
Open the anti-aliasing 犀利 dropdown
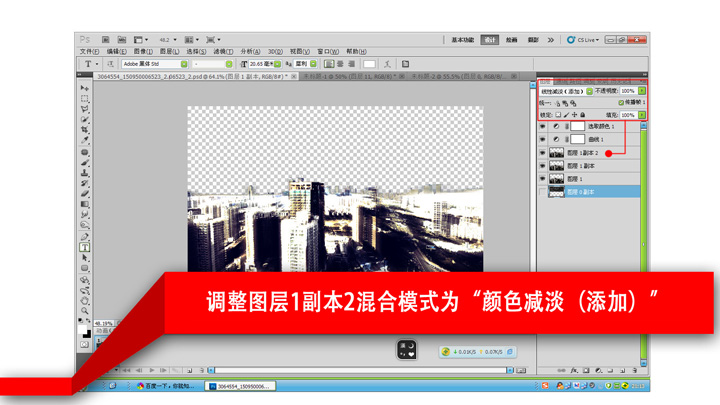point(313,64)
